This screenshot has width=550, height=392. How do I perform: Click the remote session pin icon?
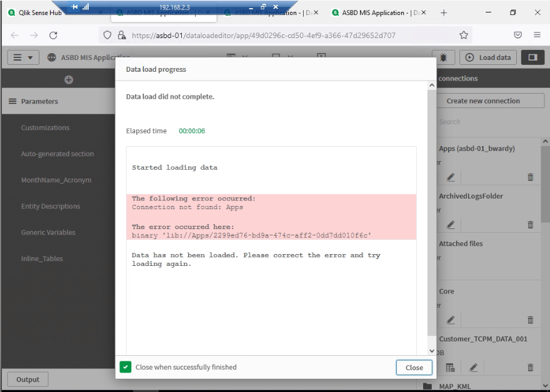(x=74, y=7)
